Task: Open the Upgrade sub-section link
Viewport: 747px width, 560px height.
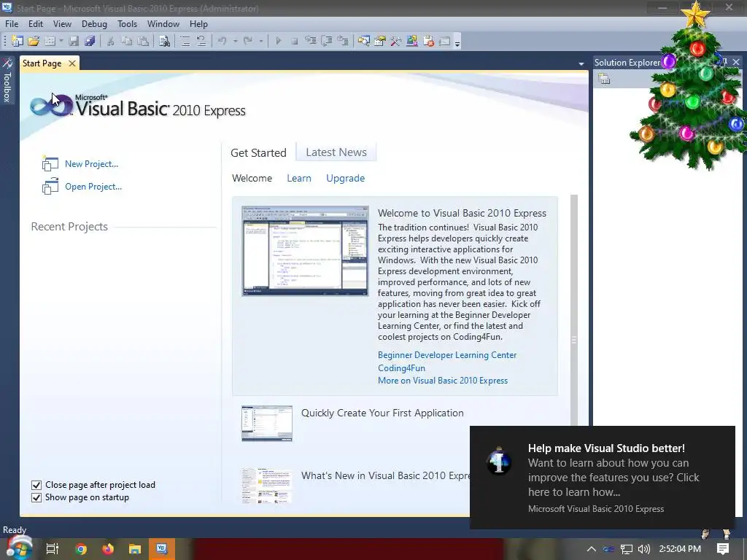Action: (345, 179)
